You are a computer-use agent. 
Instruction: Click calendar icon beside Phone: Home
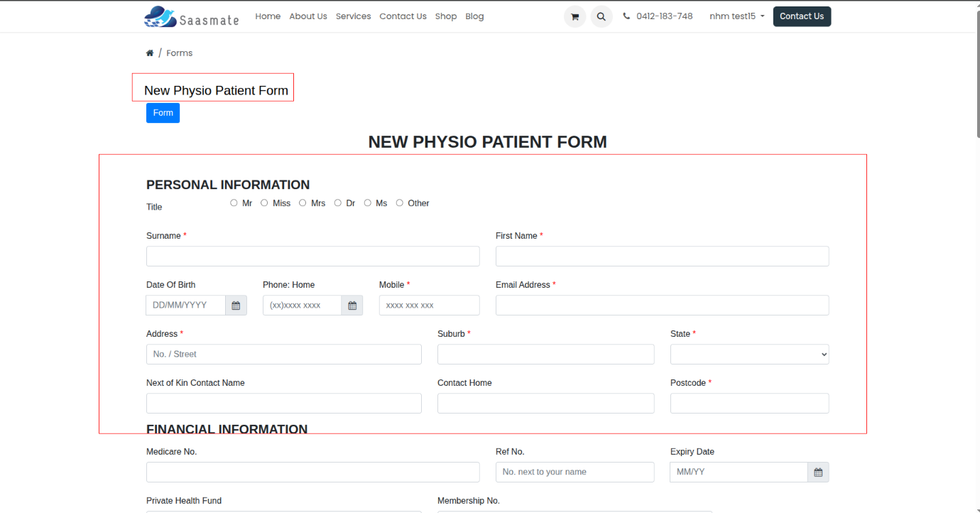pyautogui.click(x=352, y=306)
